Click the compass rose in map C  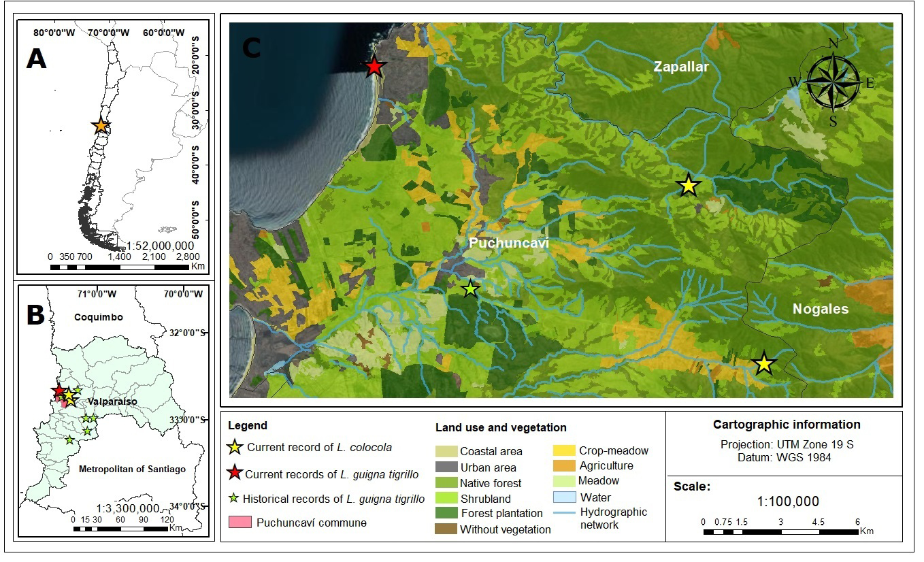(x=832, y=83)
